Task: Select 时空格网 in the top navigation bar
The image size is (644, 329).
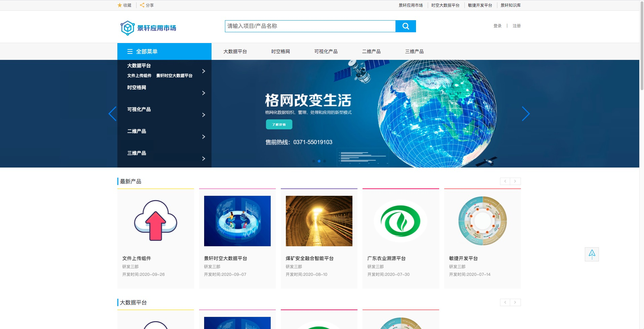Action: tap(280, 51)
